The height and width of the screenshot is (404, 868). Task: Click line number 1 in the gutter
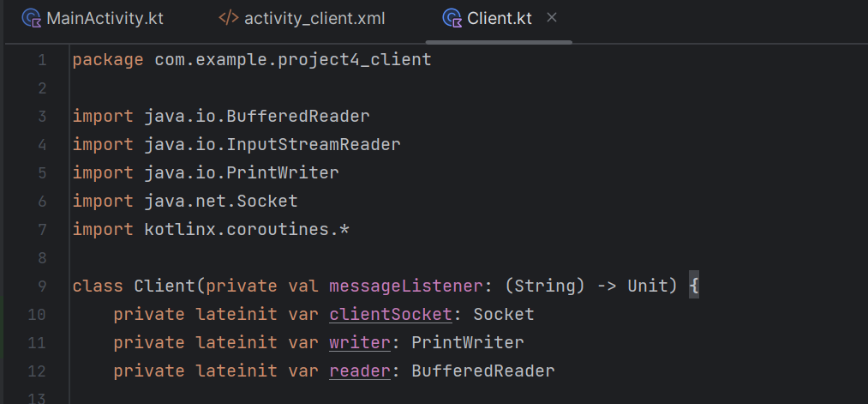click(43, 60)
